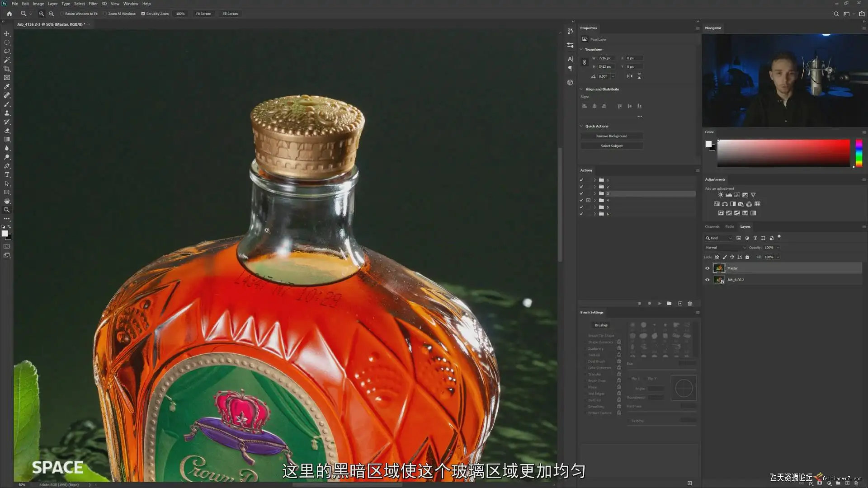The image size is (868, 488).
Task: Open the Filter menu
Action: point(93,4)
